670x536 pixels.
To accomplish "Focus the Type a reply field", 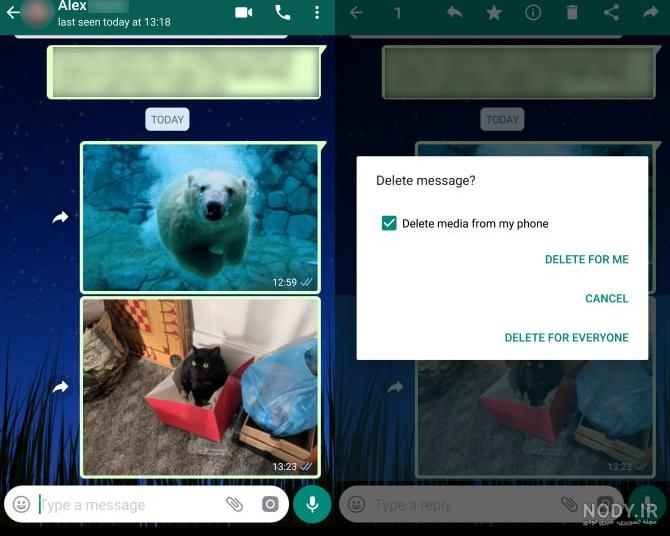I will (464, 505).
